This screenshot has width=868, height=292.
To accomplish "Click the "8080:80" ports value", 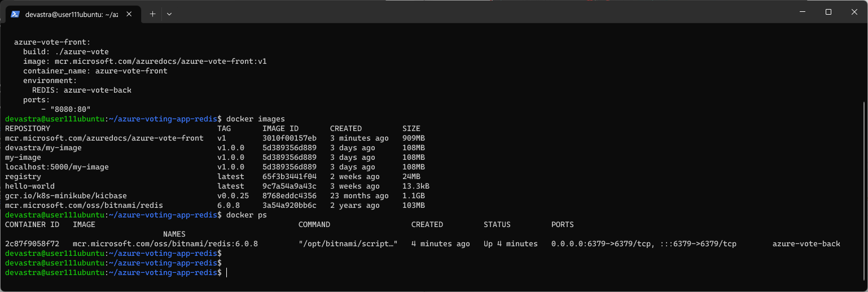I will [71, 110].
